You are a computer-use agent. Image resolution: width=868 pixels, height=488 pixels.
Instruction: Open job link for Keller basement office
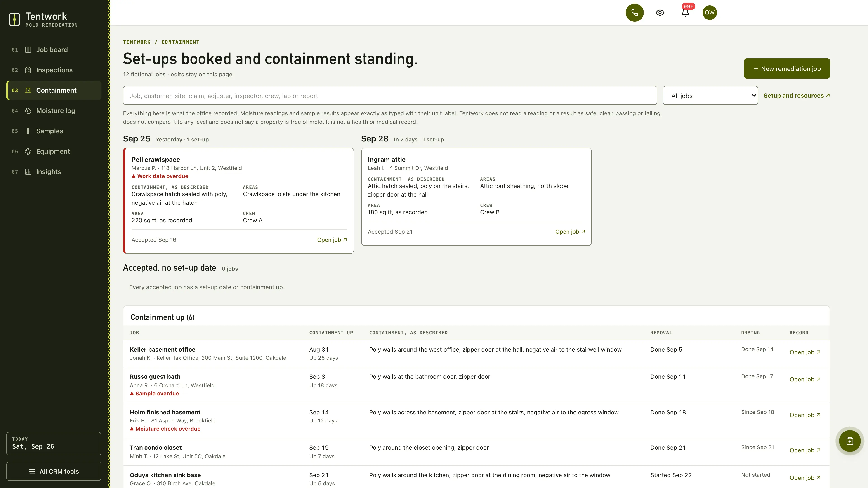805,352
